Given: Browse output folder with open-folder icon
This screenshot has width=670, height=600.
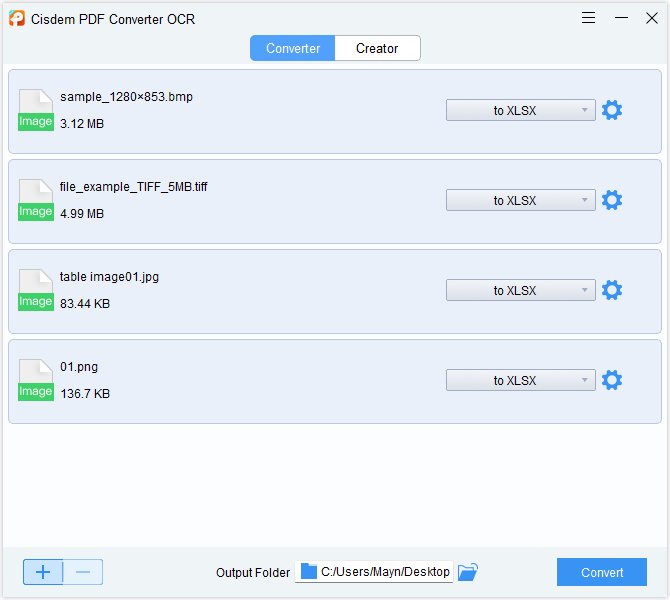Looking at the screenshot, I should click(467, 572).
